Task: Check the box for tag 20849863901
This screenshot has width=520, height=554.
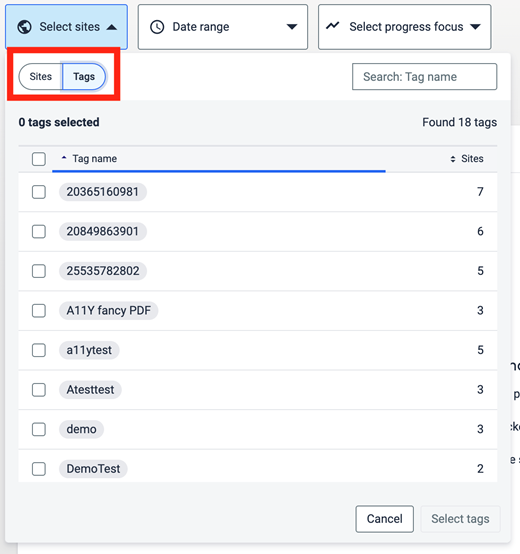Action: click(39, 232)
